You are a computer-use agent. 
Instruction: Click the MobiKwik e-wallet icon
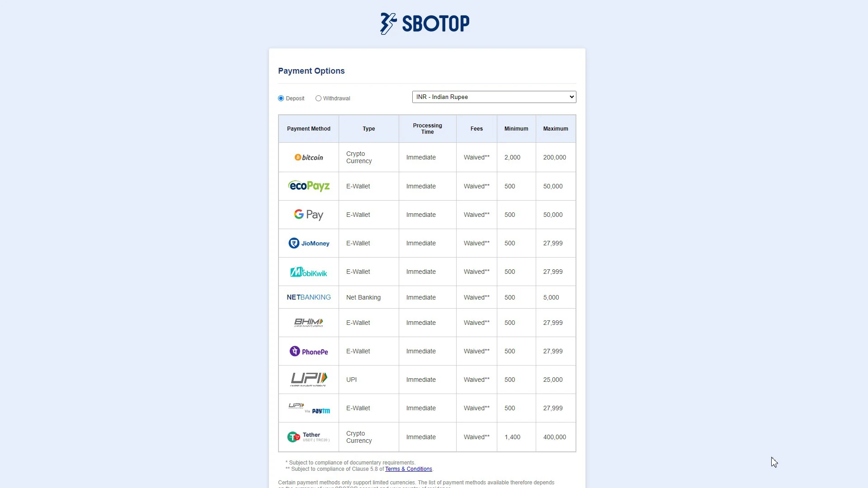click(309, 272)
